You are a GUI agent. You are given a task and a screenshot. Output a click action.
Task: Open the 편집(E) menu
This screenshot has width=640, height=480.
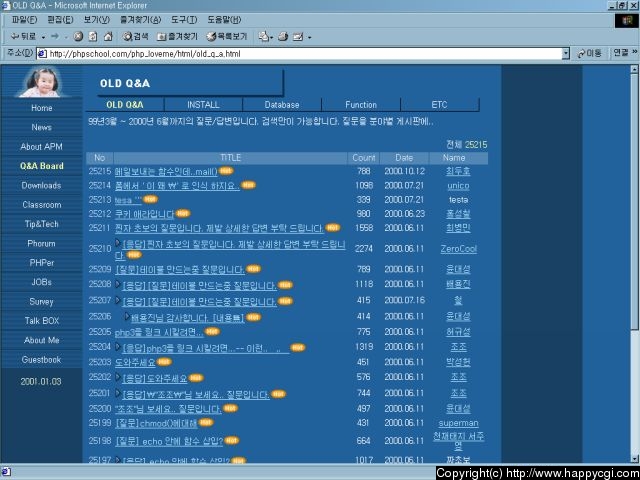pos(60,20)
